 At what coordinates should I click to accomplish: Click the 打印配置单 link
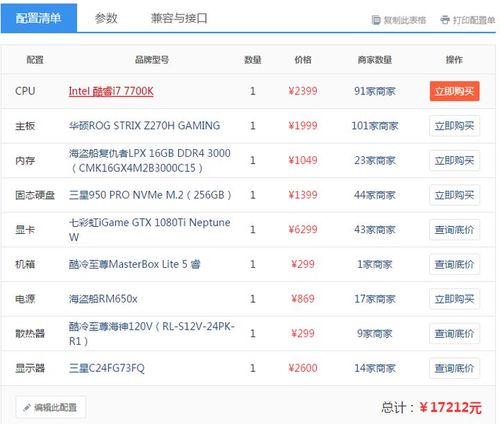pos(474,20)
